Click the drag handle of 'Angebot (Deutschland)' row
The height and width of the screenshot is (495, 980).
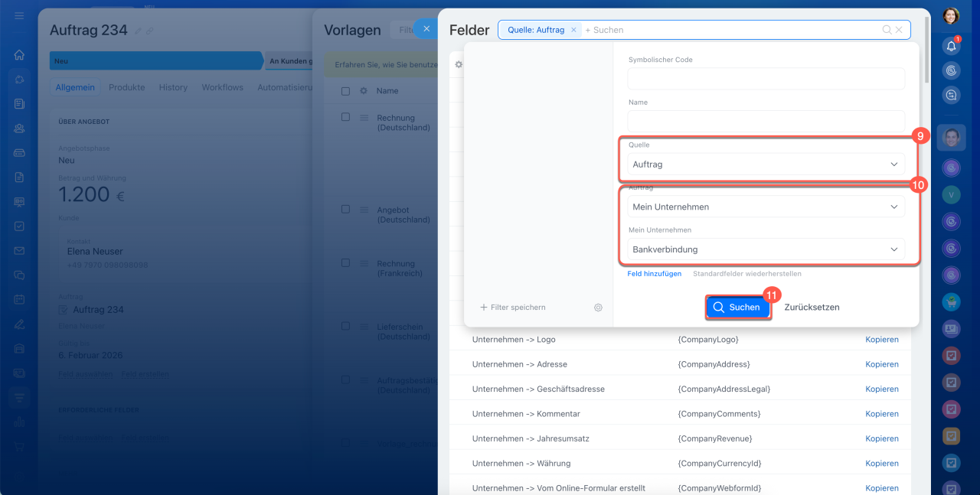pyautogui.click(x=364, y=210)
